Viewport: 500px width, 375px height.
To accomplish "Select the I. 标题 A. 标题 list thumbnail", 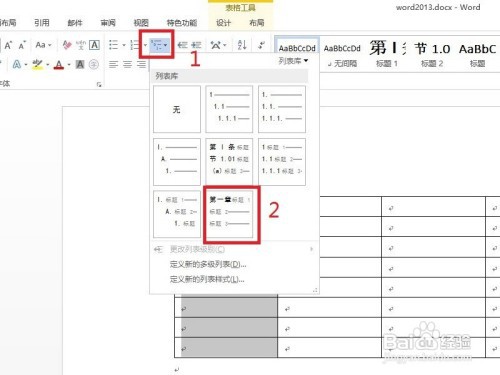I will (x=177, y=214).
